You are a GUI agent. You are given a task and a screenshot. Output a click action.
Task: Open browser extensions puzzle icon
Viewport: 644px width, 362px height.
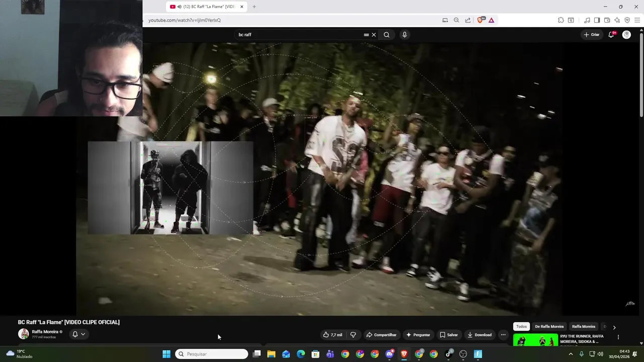[560, 20]
